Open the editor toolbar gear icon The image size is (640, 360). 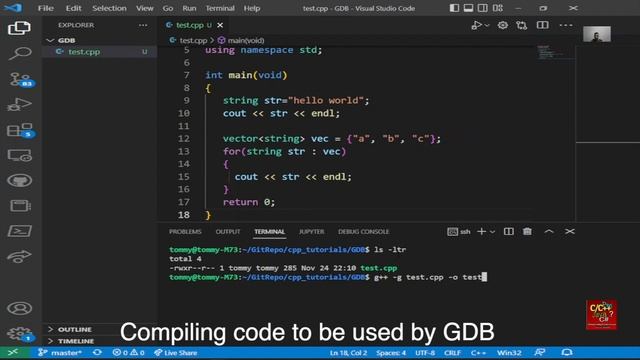502,25
